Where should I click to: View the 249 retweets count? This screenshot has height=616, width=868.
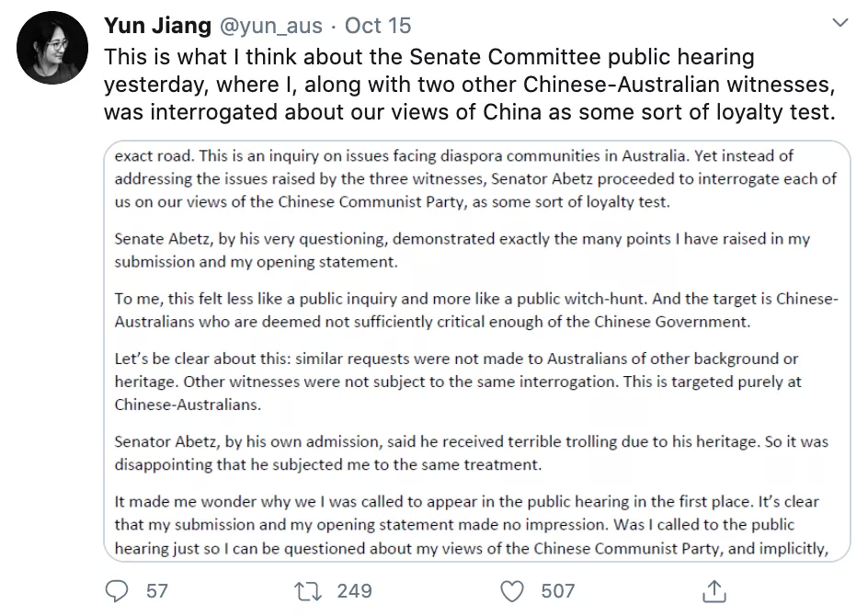click(x=355, y=591)
